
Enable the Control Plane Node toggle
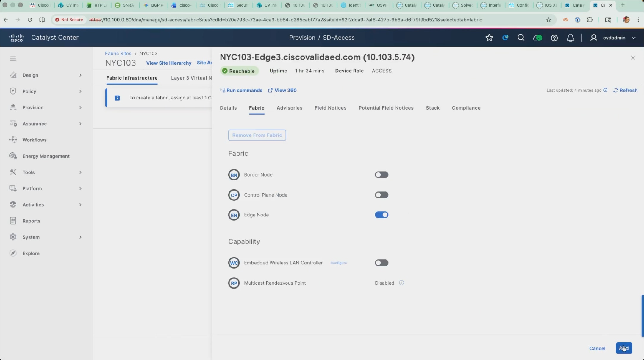(382, 195)
